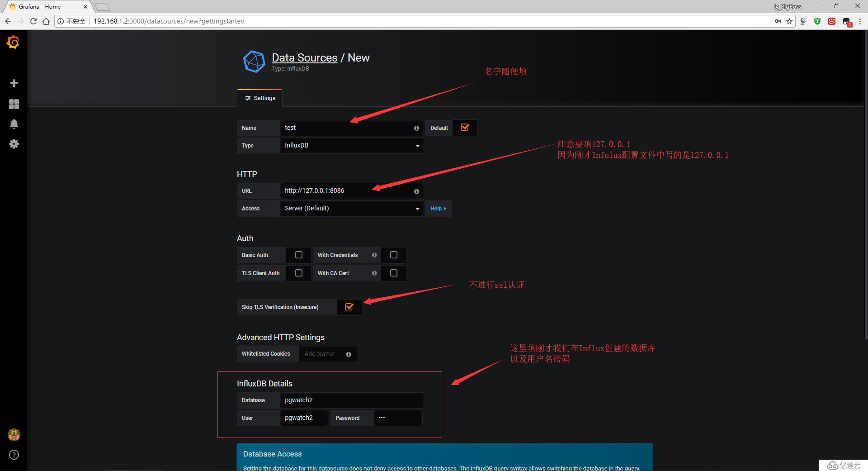868x471 pixels.
Task: Click the Jy_BigBoss Chrome profile button
Action: pyautogui.click(x=787, y=6)
